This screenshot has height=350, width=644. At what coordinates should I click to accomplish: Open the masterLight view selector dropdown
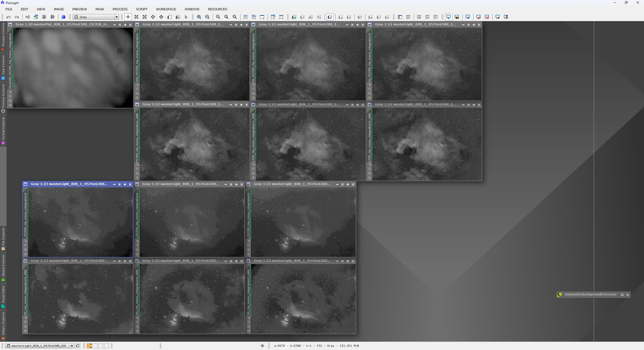(40, 346)
